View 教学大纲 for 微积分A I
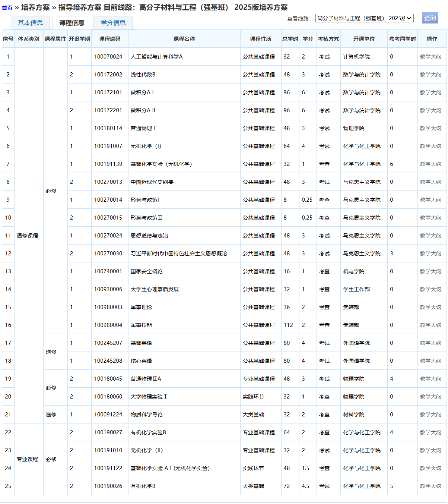The height and width of the screenshot is (504, 448). coord(430,92)
